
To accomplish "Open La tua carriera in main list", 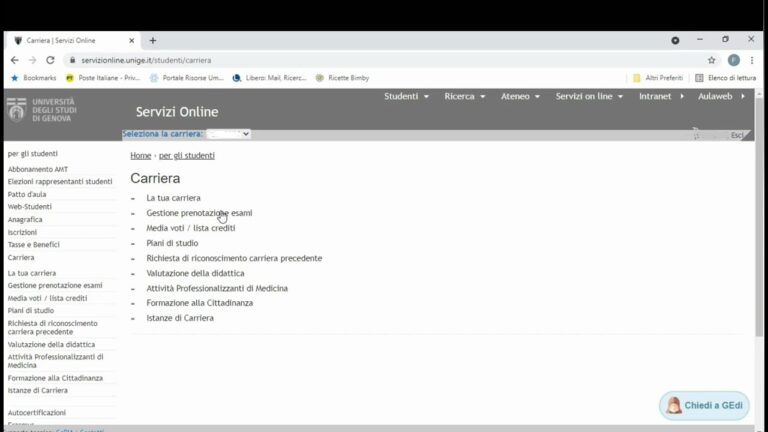I will coord(173,198).
